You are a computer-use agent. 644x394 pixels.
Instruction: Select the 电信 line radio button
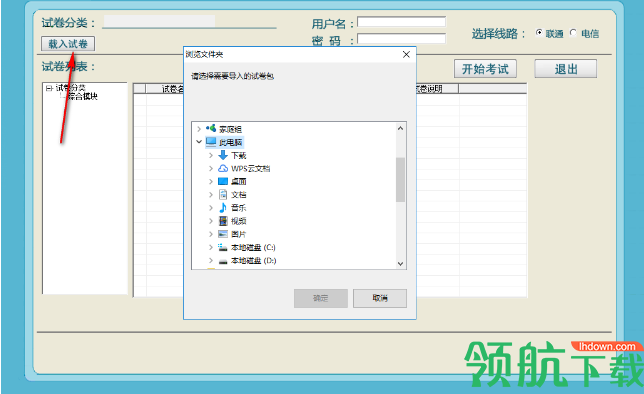point(573,32)
